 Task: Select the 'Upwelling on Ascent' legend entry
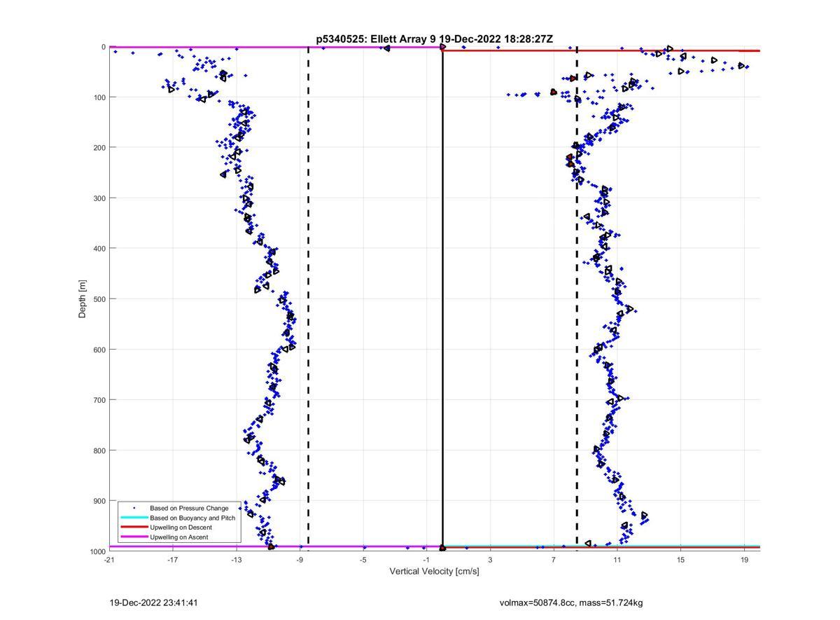coord(179,537)
